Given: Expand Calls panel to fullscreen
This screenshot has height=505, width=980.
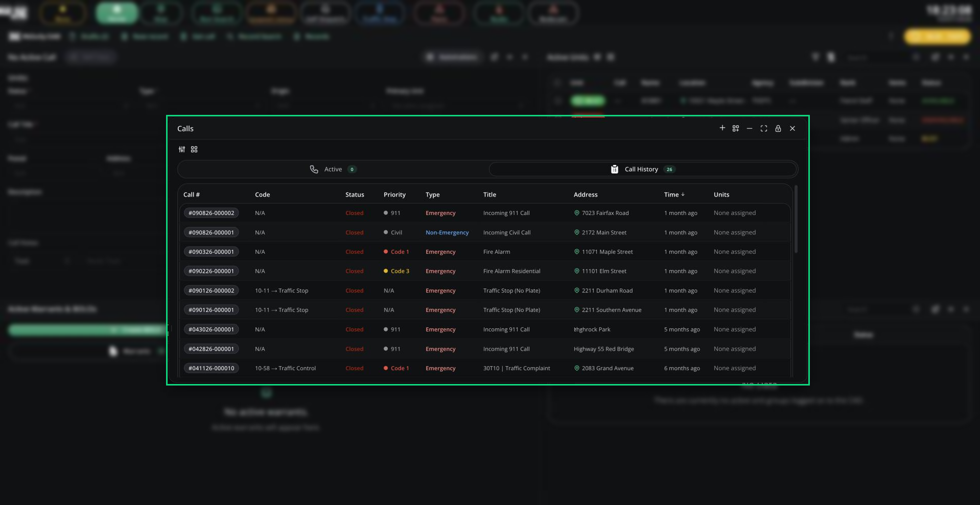Looking at the screenshot, I should pos(764,129).
